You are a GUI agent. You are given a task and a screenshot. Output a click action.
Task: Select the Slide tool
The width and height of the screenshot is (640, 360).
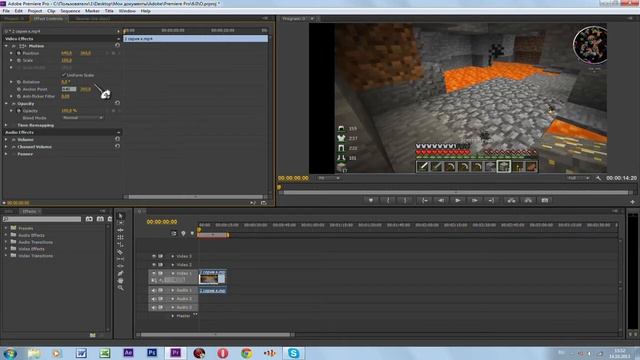point(120,266)
